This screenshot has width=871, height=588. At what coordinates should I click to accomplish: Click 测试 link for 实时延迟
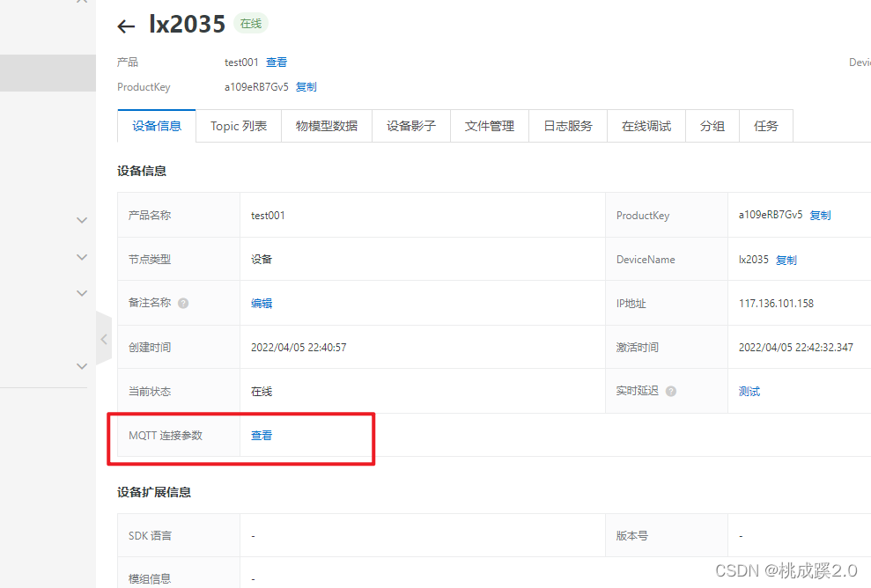pyautogui.click(x=749, y=392)
